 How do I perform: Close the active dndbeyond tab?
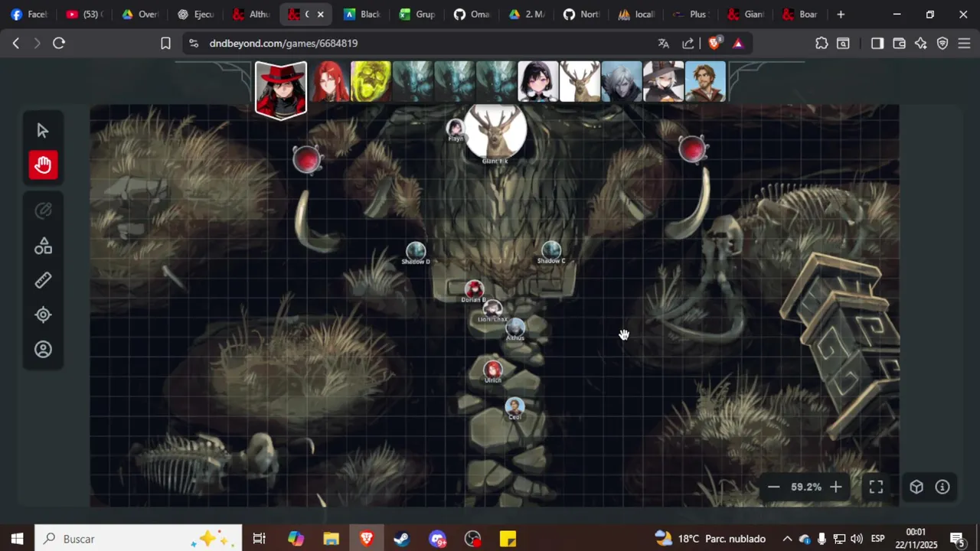pos(320,15)
